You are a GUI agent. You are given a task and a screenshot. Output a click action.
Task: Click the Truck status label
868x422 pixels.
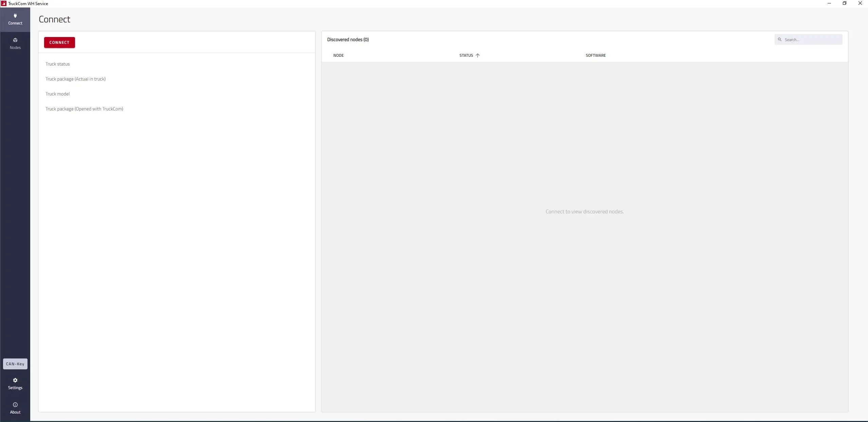pos(57,64)
